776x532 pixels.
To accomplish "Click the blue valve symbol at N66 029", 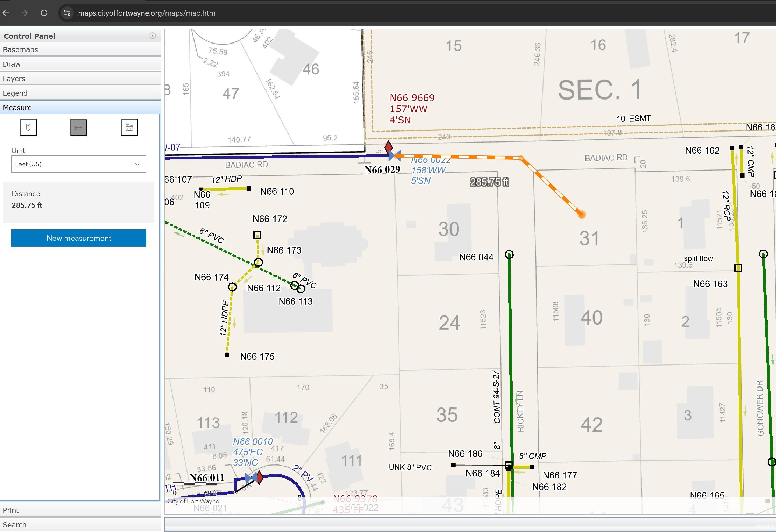I will click(x=394, y=155).
